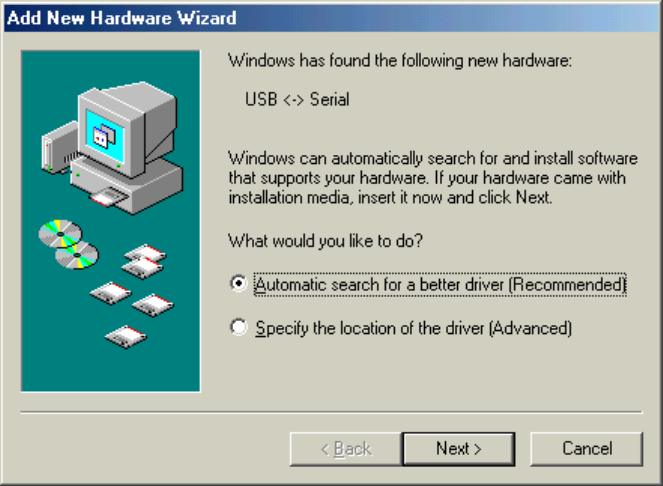This screenshot has width=663, height=486.
Task: Click the computer monitor illustration
Action: coord(127,129)
